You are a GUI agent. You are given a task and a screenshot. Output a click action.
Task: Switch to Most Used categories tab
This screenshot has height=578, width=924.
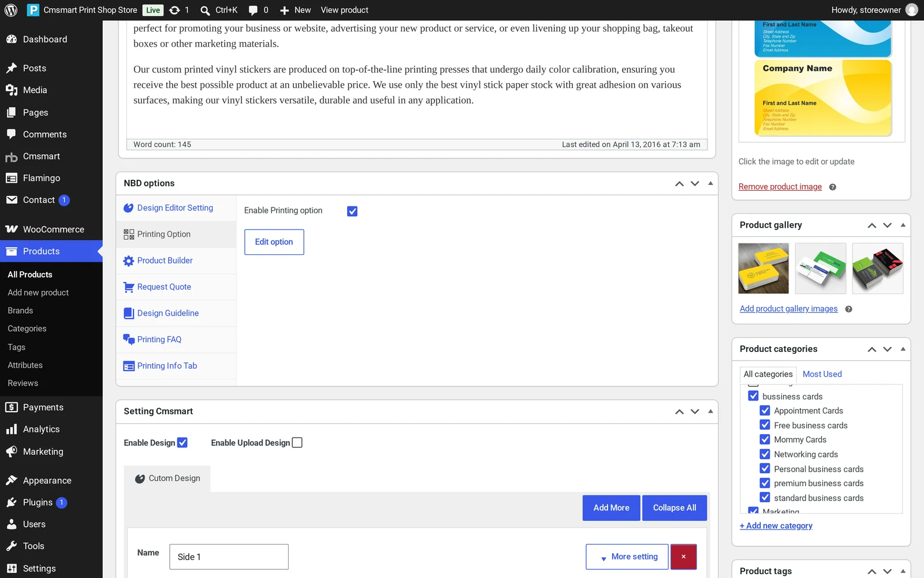tap(822, 374)
